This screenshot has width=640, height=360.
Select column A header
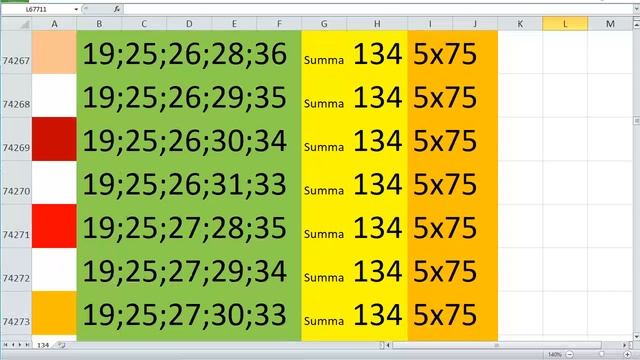[54, 24]
